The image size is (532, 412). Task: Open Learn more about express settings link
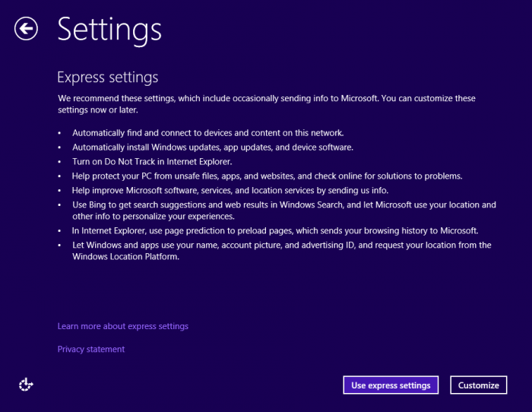(123, 326)
